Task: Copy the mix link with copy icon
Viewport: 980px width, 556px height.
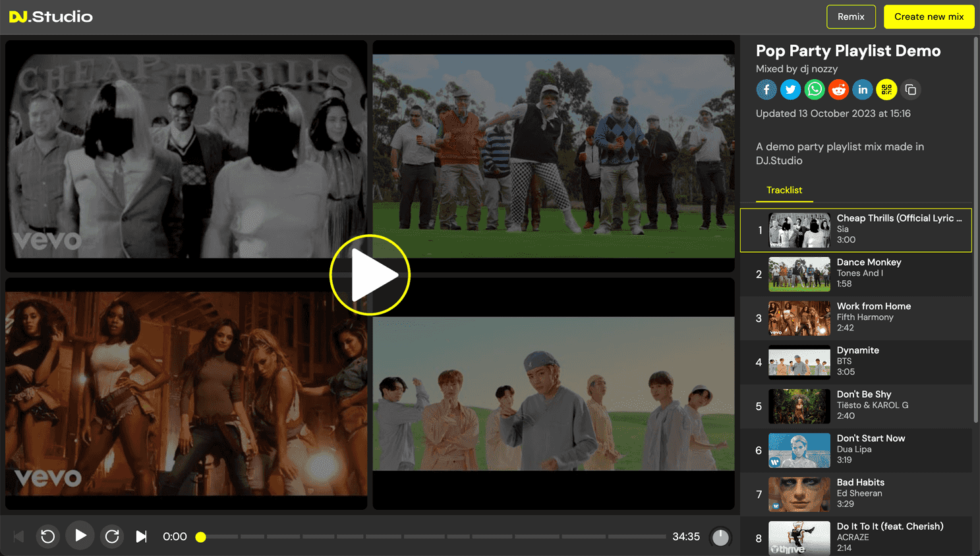Action: click(911, 90)
